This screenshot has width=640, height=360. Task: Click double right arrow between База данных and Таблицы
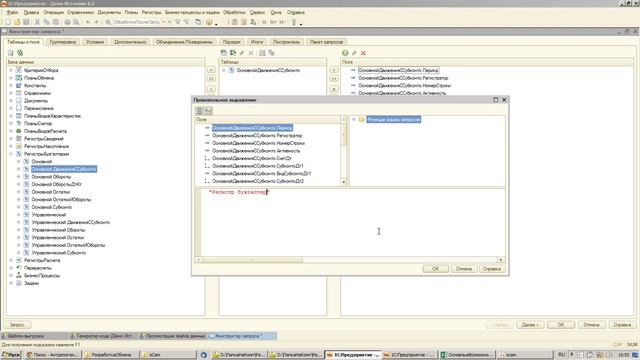[x=211, y=78]
